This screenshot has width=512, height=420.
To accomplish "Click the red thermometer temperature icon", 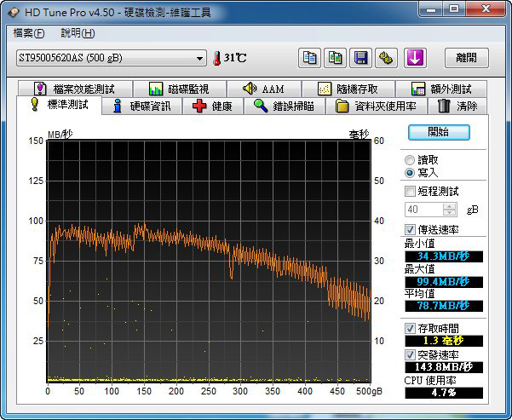I will pos(217,58).
